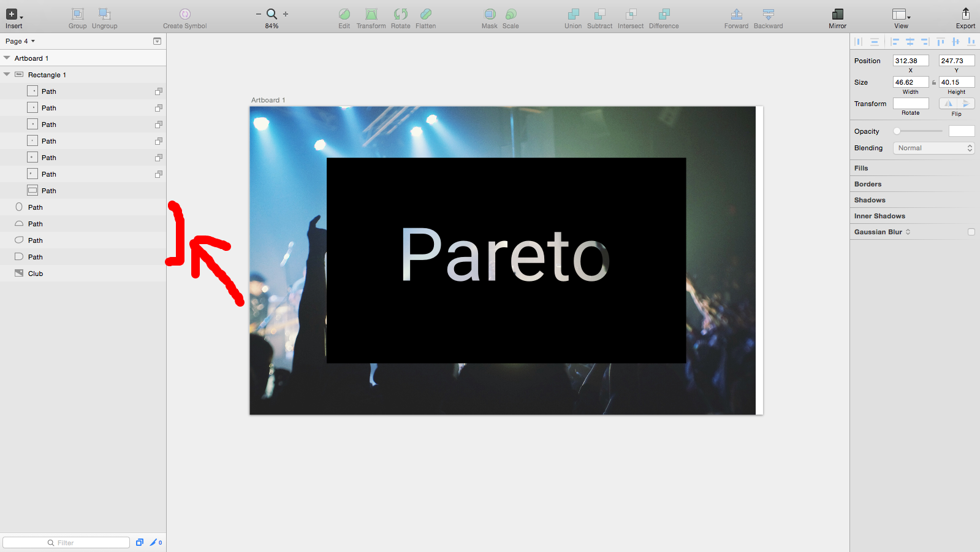The image size is (980, 552).
Task: Click the X position field
Action: point(911,61)
